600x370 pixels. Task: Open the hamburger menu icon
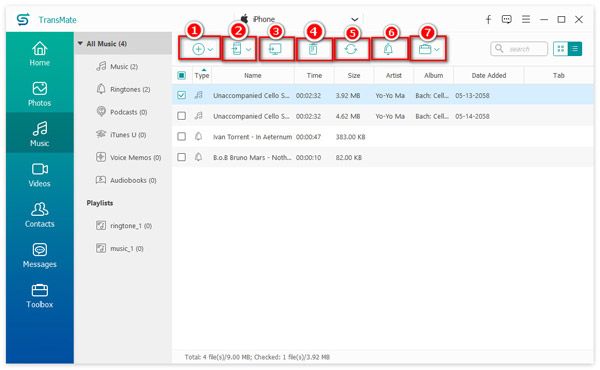coord(526,19)
